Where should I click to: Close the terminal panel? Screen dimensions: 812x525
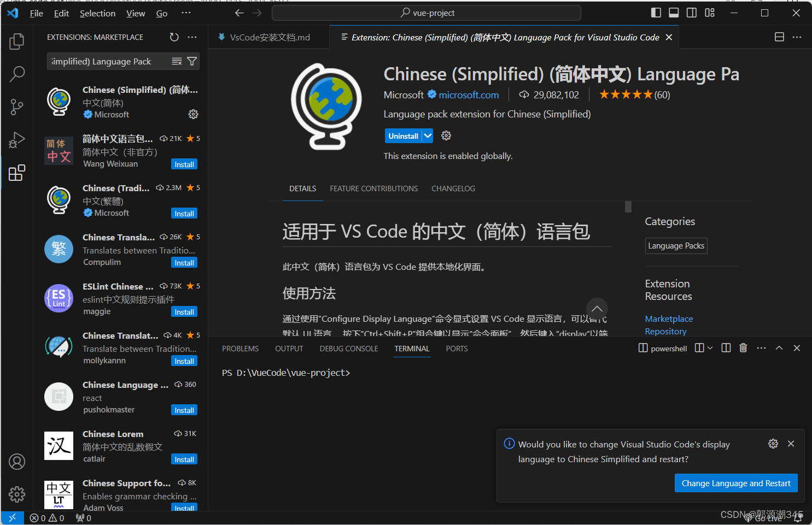(797, 348)
